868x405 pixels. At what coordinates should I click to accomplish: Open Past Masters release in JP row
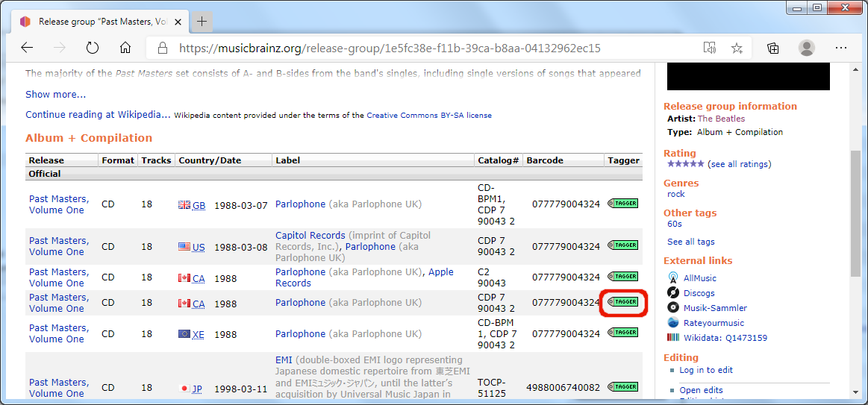coord(59,387)
